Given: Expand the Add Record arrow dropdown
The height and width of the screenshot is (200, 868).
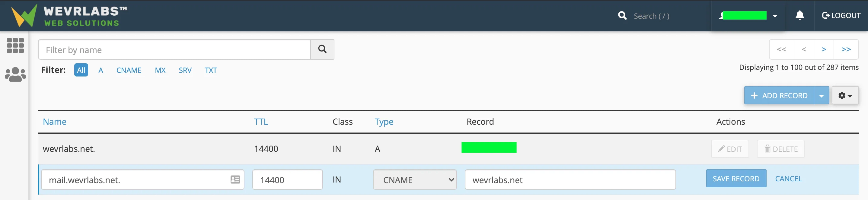Looking at the screenshot, I should (822, 96).
